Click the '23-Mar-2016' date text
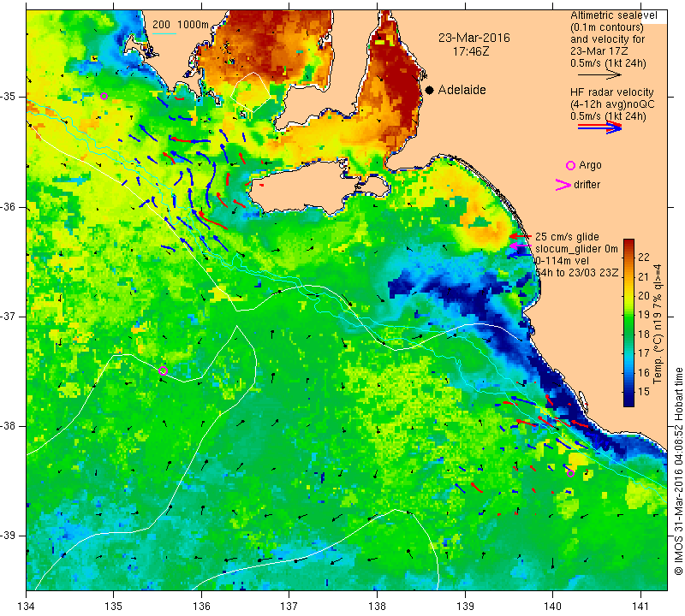The width and height of the screenshot is (685, 616). pos(474,38)
